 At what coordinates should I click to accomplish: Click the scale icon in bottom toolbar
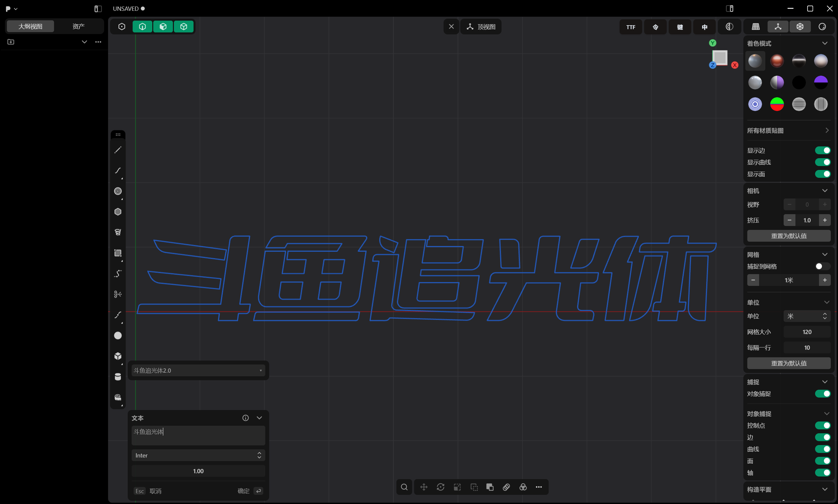point(457,487)
